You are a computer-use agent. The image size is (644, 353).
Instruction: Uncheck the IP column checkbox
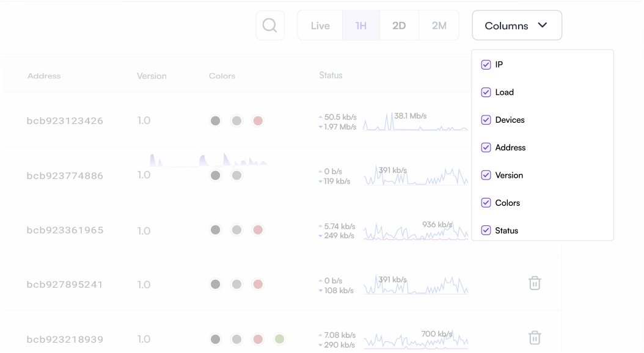tap(486, 64)
